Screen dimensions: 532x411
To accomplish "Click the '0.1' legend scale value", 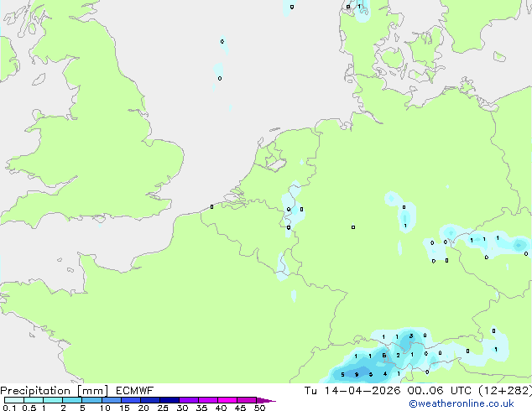I will 9,408.
